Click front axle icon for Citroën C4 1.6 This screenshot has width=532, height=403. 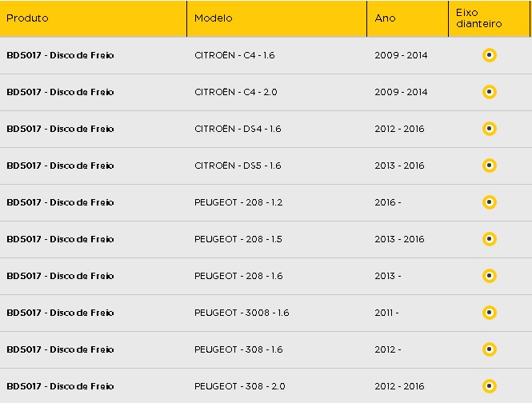(490, 55)
